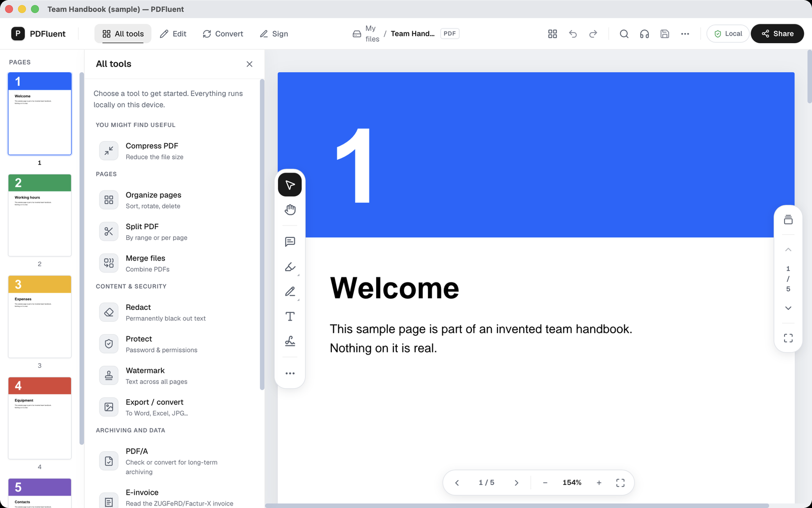Image resolution: width=812 pixels, height=508 pixels.
Task: Open the My files breadcrumb
Action: pyautogui.click(x=366, y=34)
